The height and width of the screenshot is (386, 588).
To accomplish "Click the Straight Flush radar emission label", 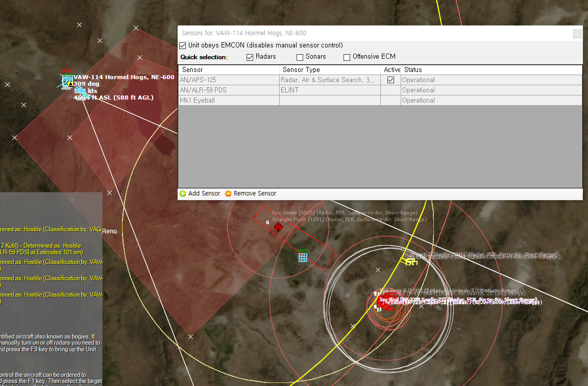I will coord(349,220).
